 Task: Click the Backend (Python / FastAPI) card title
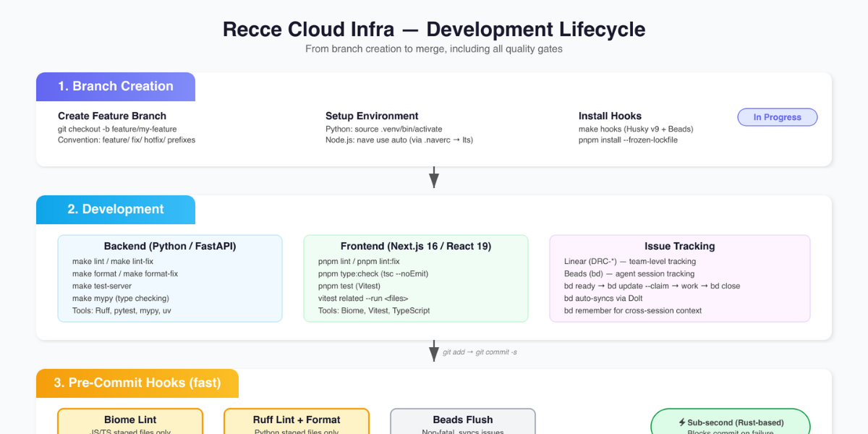point(170,246)
